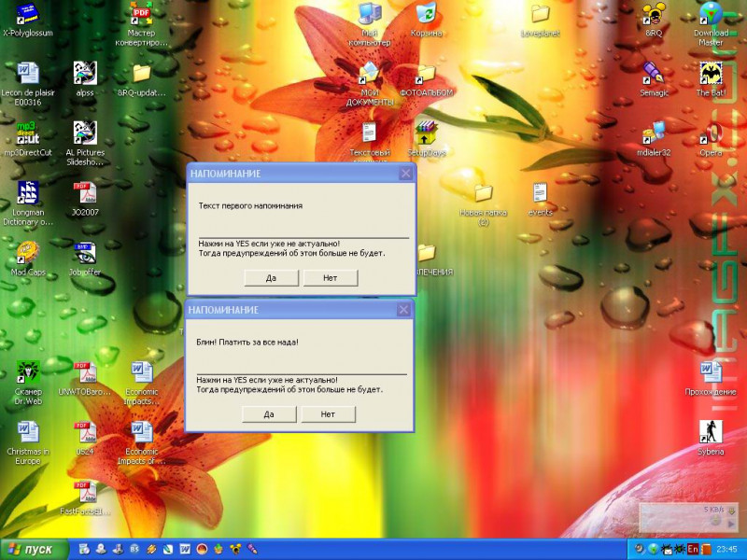This screenshot has width=747, height=560.
Task: Click Да in the 'Блин! Платить' reminder dialog
Action: 269,413
